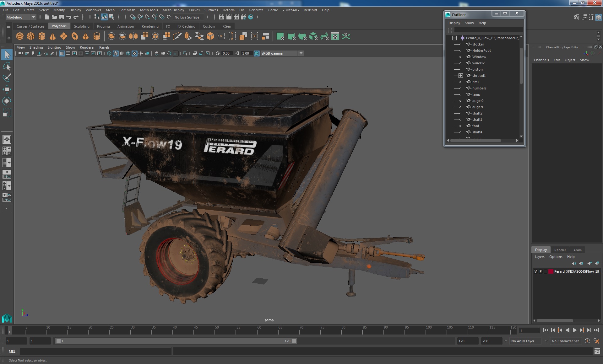Image resolution: width=603 pixels, height=364 pixels.
Task: Toggle use all lights in viewport
Action: pyautogui.click(x=141, y=53)
